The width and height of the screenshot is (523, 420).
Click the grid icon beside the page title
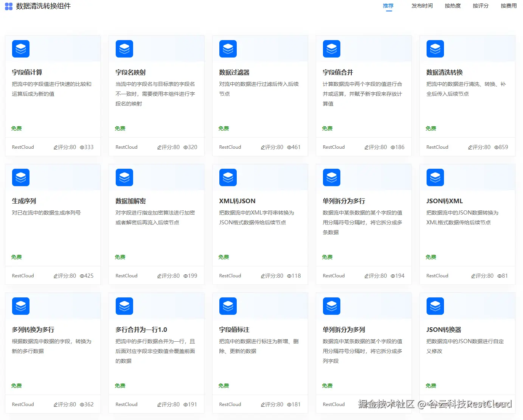click(x=8, y=6)
